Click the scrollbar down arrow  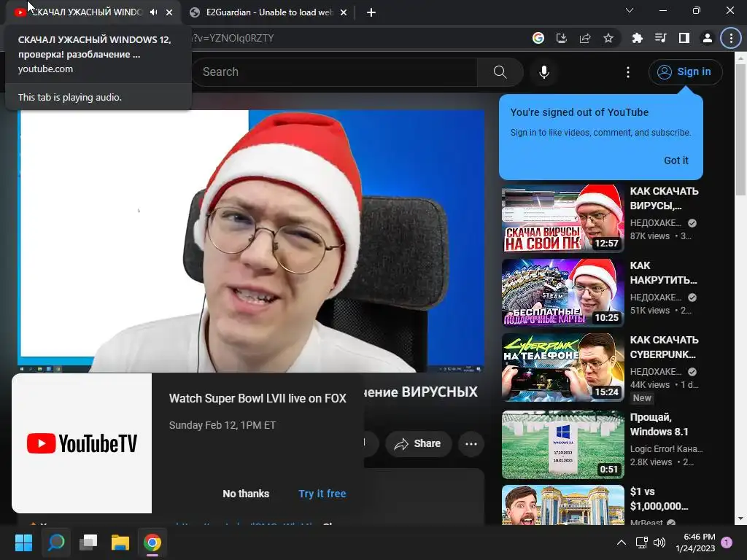tap(740, 518)
